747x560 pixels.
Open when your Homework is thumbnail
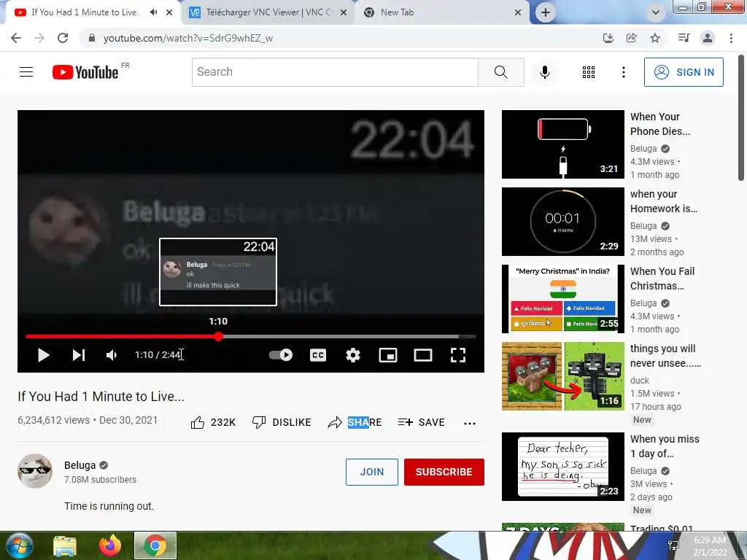click(562, 222)
